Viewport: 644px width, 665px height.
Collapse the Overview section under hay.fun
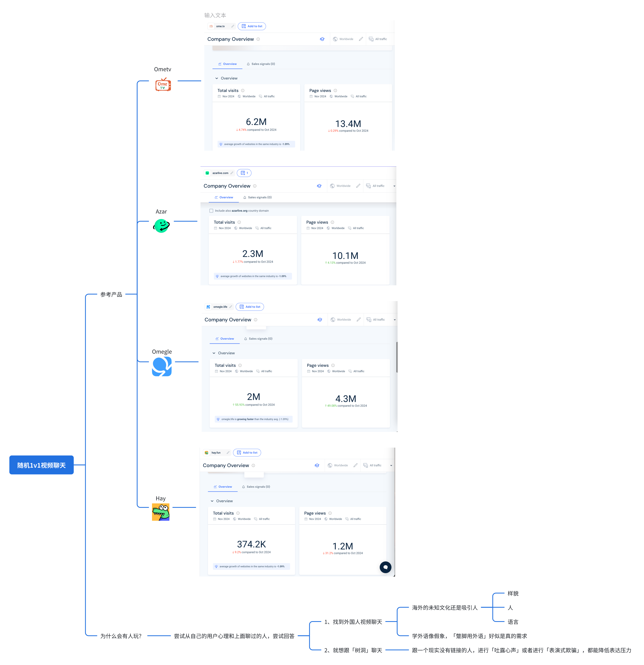pos(212,501)
